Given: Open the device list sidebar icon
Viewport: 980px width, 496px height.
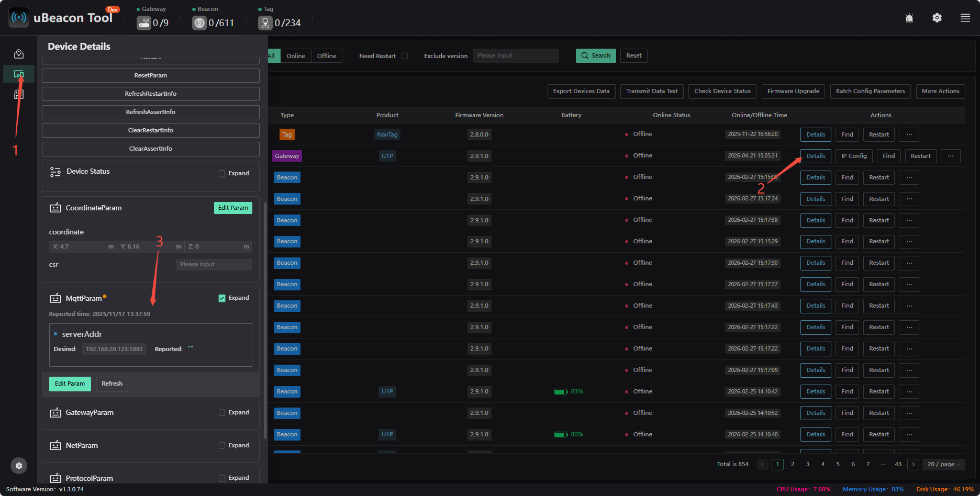Looking at the screenshot, I should pos(19,74).
